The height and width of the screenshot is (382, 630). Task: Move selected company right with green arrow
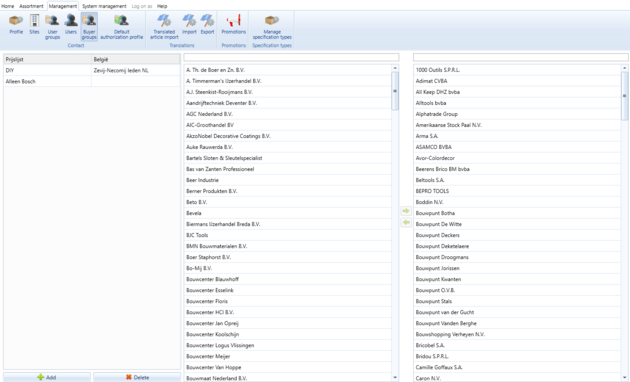coord(406,211)
